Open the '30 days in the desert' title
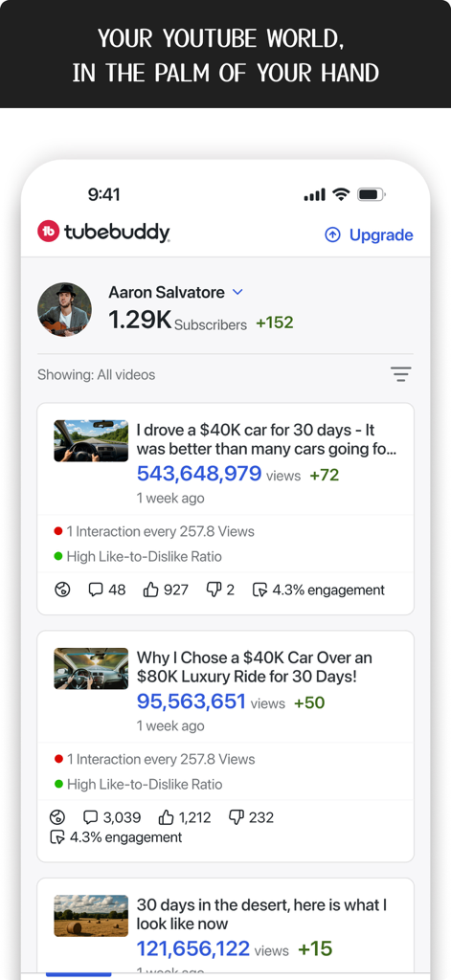This screenshot has width=451, height=980. (262, 914)
